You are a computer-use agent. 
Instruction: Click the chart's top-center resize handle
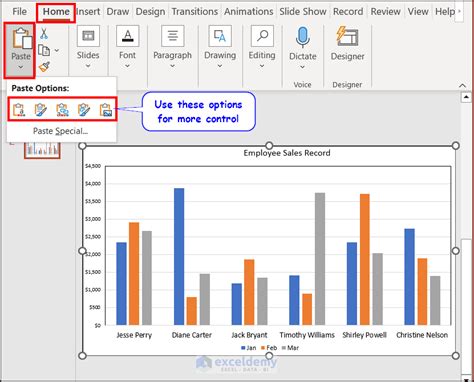point(269,146)
